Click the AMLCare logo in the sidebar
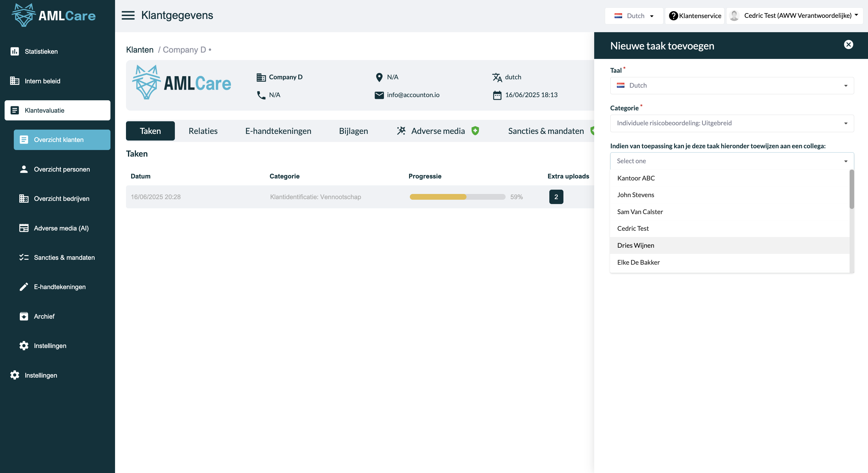Viewport: 868px width, 473px height. pos(54,15)
